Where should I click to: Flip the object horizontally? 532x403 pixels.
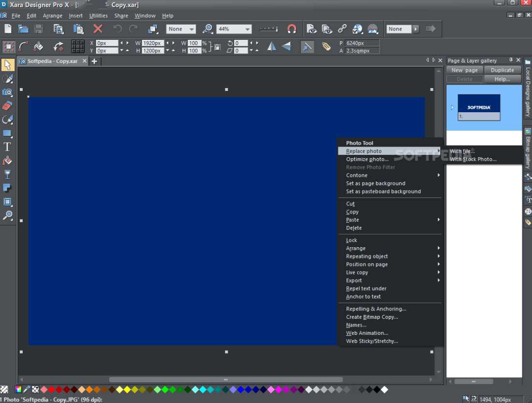pos(272,46)
